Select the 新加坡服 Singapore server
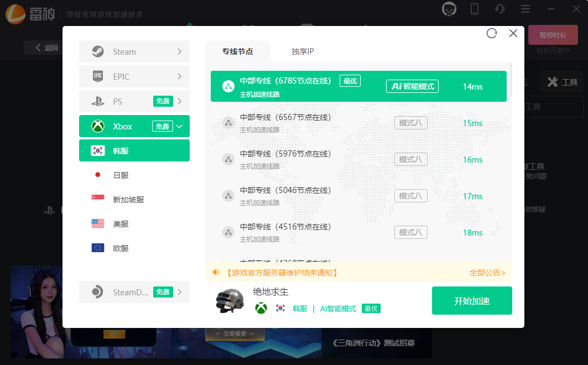This screenshot has width=588, height=365. 134,199
